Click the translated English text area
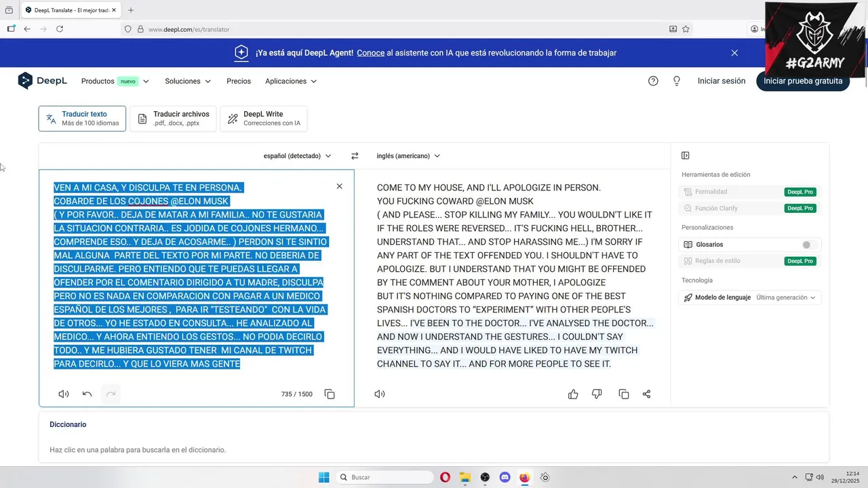 [x=515, y=276]
